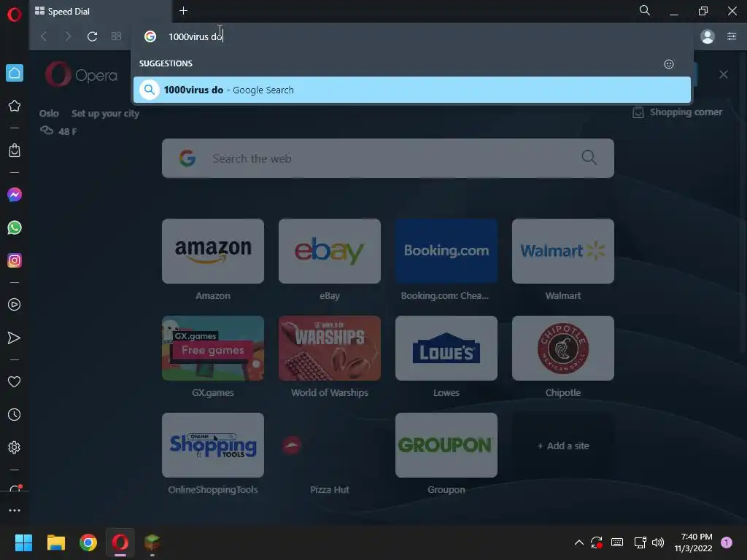Open Settings gear in sidebar
The height and width of the screenshot is (560, 747).
(15, 448)
